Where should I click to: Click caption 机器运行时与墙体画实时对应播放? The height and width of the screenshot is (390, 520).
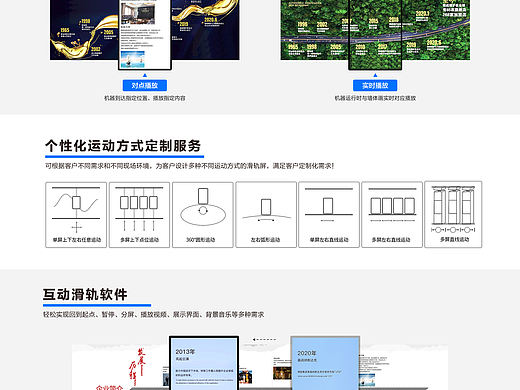[x=375, y=98]
